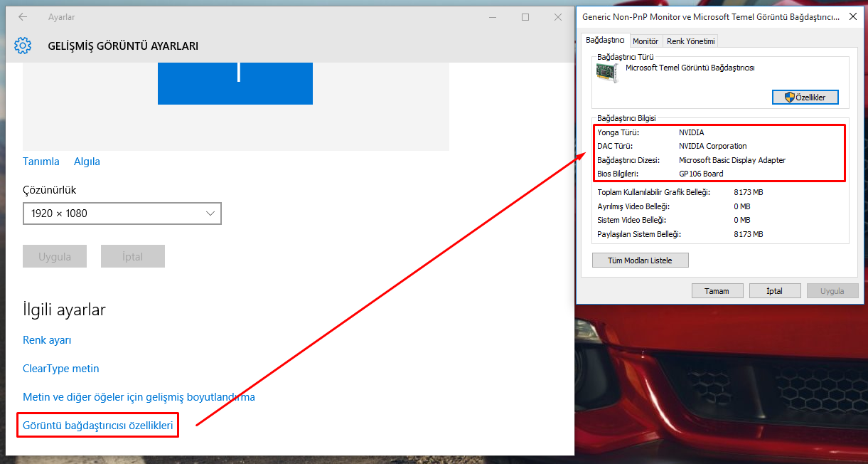The width and height of the screenshot is (868, 464).
Task: Open the Çözünürlük resolution dropdown
Action: [122, 213]
